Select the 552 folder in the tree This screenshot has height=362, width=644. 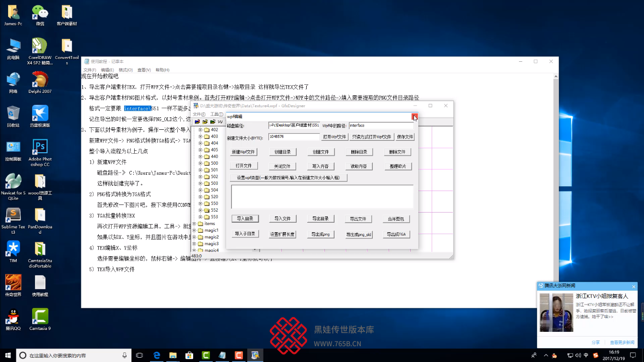[x=214, y=210]
